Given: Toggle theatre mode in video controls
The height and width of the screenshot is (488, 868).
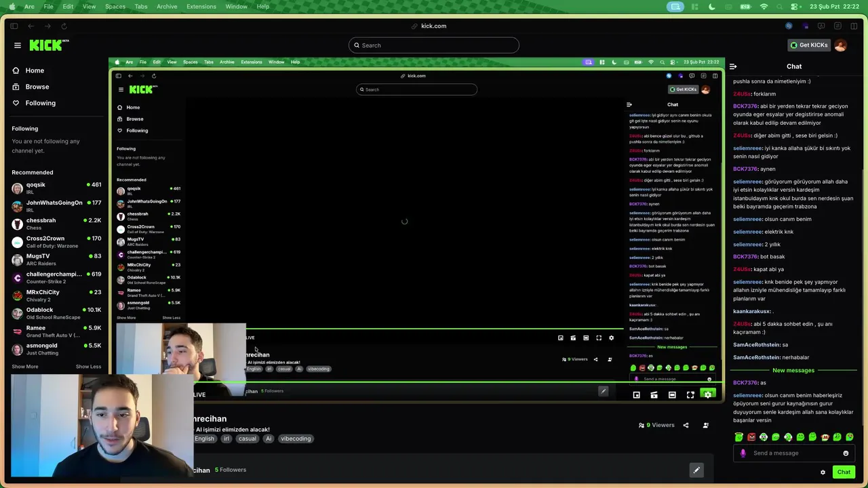Looking at the screenshot, I should tap(672, 395).
